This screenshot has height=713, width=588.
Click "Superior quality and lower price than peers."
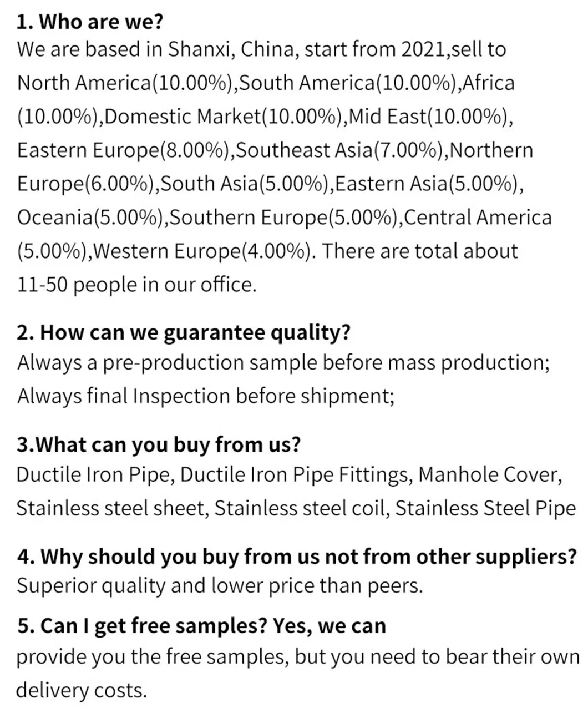219,586
